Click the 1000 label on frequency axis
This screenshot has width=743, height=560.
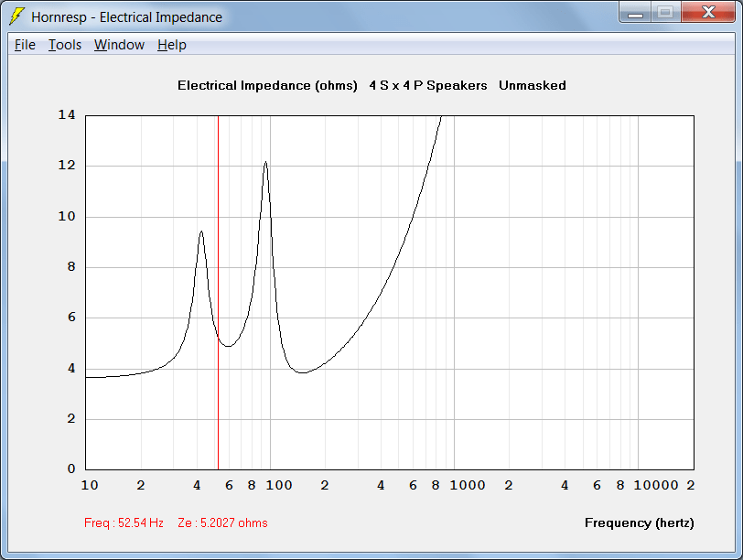468,485
